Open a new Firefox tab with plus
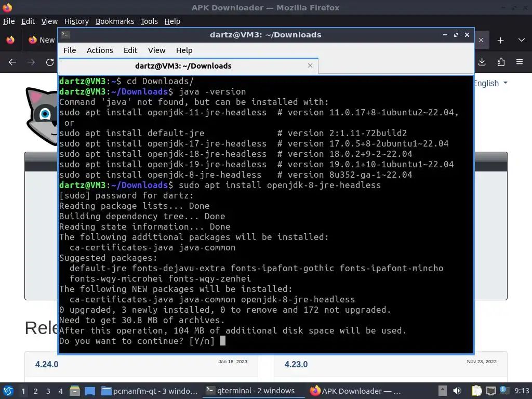Image resolution: width=532 pixels, height=399 pixels. [x=500, y=41]
